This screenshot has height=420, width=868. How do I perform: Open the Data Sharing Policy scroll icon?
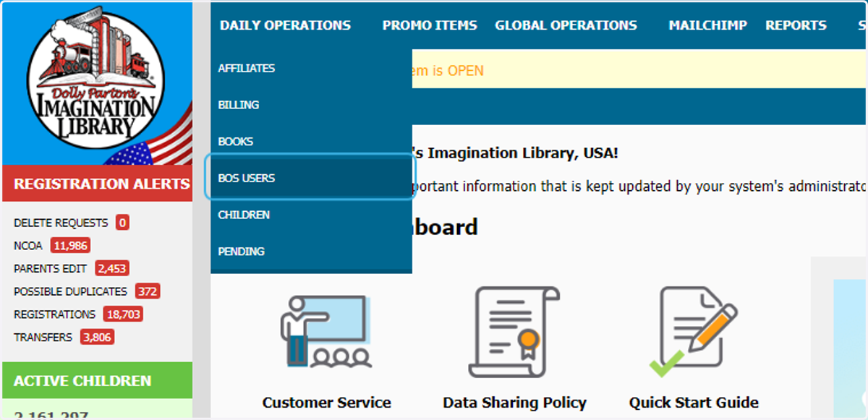click(x=514, y=331)
